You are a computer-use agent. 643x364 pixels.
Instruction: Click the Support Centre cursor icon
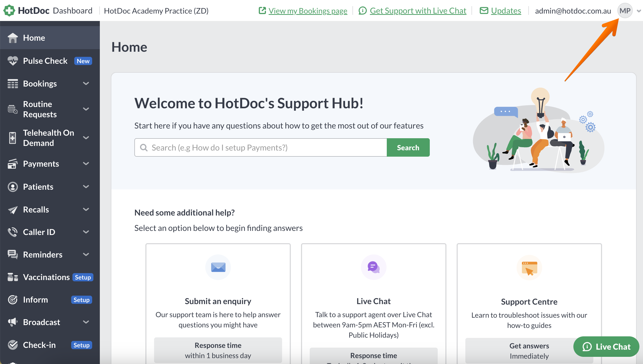click(529, 268)
